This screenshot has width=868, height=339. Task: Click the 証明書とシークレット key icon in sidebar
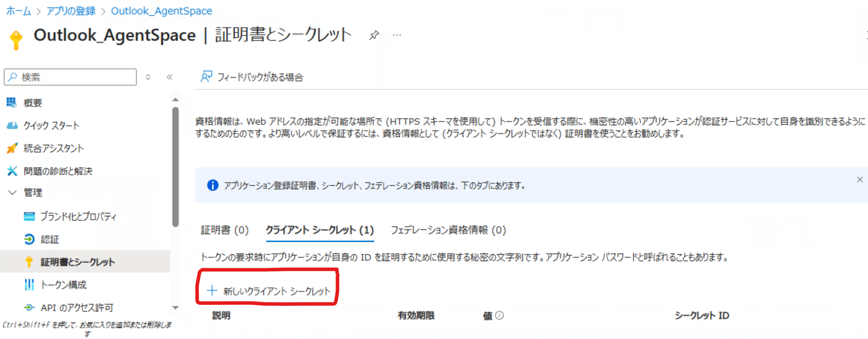pyautogui.click(x=29, y=262)
